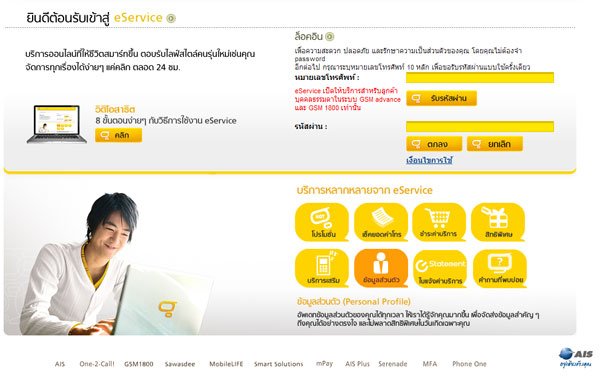Open the โปรโมชั่น promotion service icon
This screenshot has width=600, height=379.
[322, 222]
